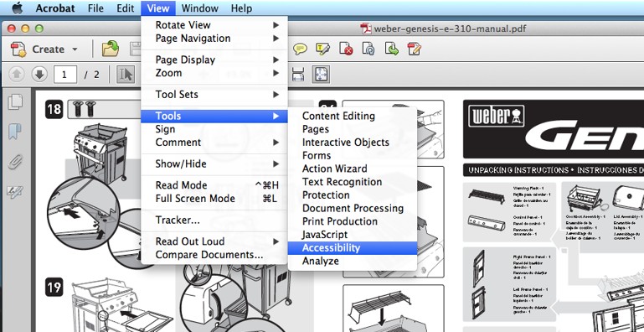Open the Page Thumbnails panel
Viewport: 644px width, 332px height.
coord(16,102)
